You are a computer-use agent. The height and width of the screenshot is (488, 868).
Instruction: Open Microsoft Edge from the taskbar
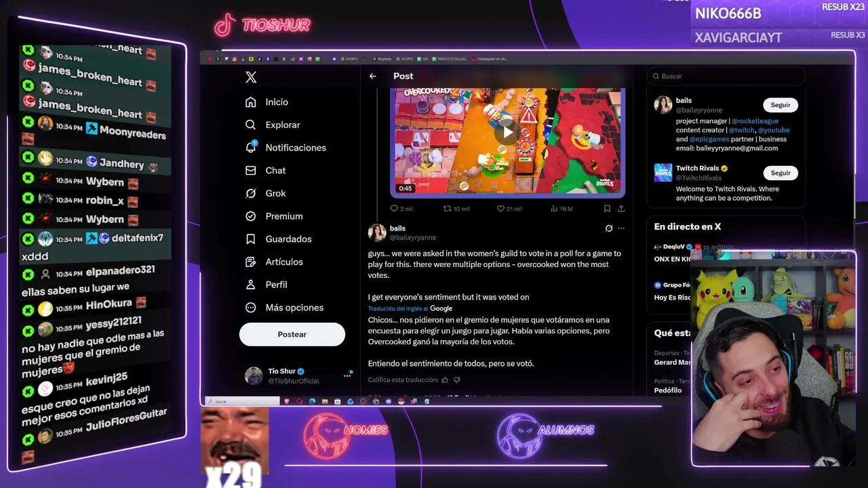point(312,401)
